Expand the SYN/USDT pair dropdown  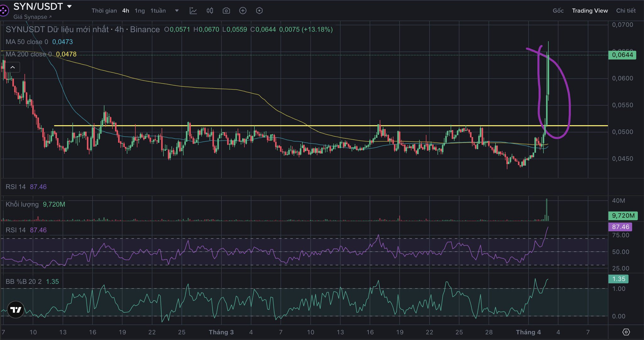[69, 6]
